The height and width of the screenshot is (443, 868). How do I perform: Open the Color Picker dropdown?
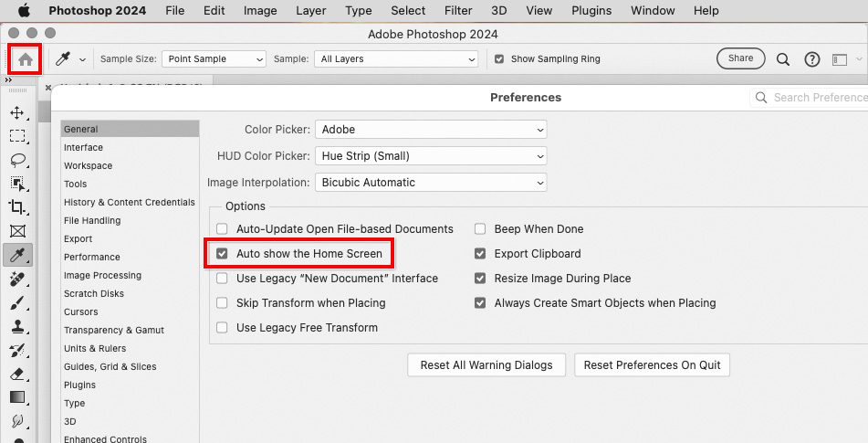coord(431,130)
